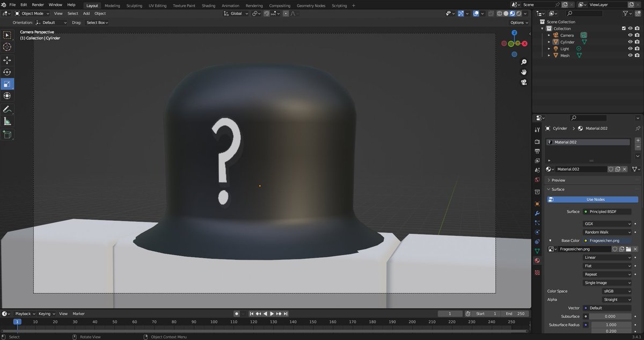Screen dimensions: 644x340
Task: Open the Render properties tab
Action: pyautogui.click(x=537, y=142)
